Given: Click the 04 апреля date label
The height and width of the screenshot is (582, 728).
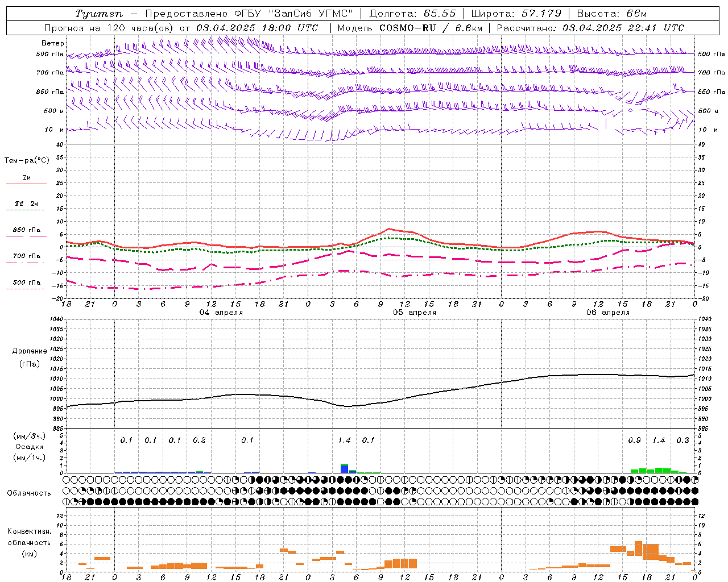Looking at the screenshot, I should (x=221, y=313).
